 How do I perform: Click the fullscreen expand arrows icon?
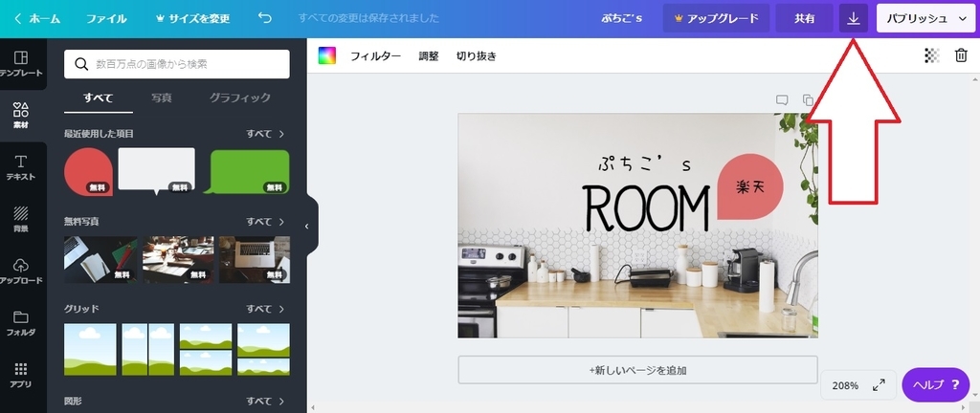coord(879,385)
